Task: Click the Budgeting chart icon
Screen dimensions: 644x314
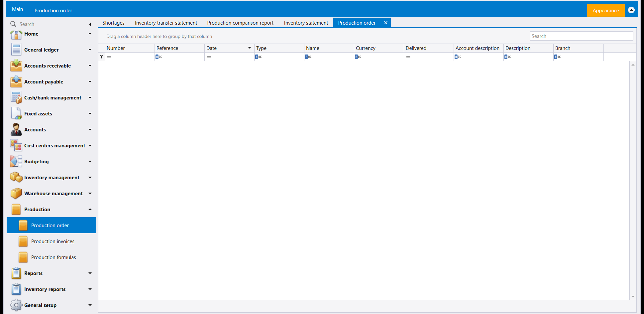Action: [16, 161]
